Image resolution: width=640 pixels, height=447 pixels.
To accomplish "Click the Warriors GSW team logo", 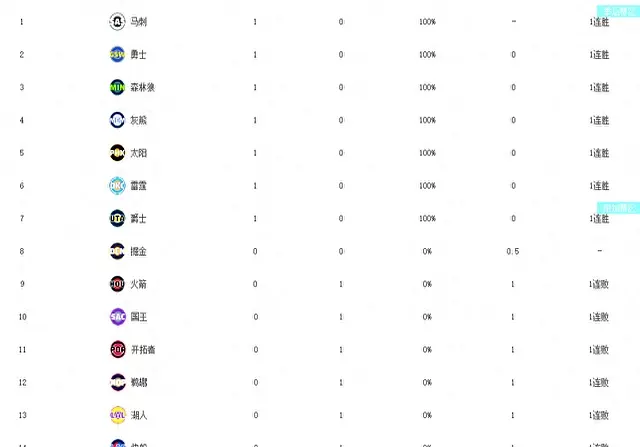I will click(117, 54).
